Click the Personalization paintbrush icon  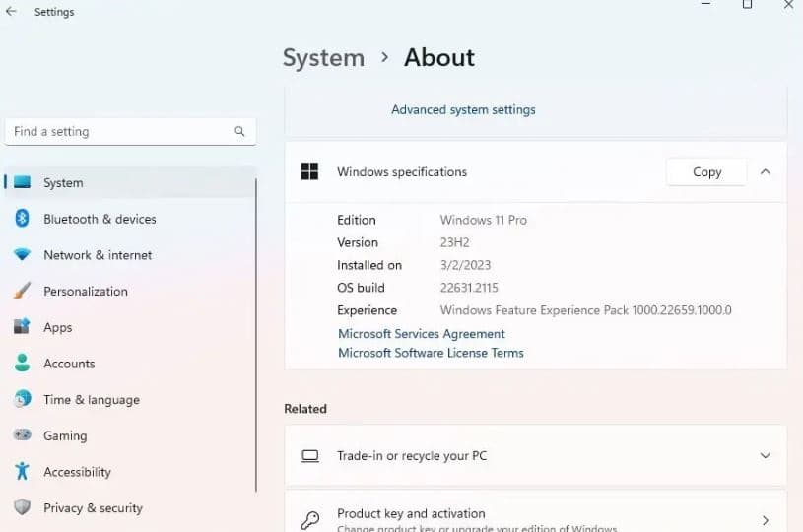click(23, 292)
